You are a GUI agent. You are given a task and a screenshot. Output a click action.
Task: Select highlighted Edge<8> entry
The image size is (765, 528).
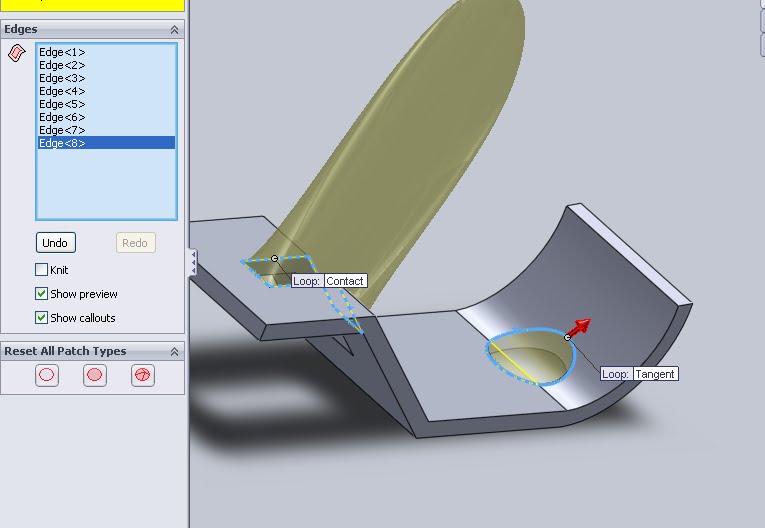tap(106, 142)
